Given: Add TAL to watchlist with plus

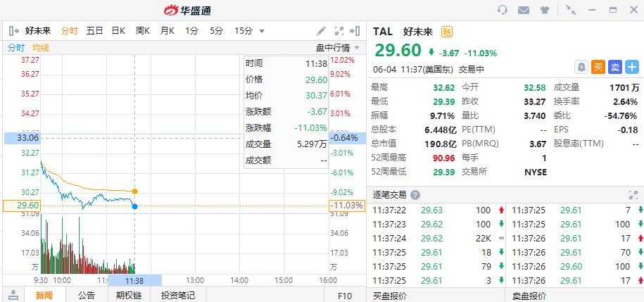Looking at the screenshot, I should pos(631,67).
